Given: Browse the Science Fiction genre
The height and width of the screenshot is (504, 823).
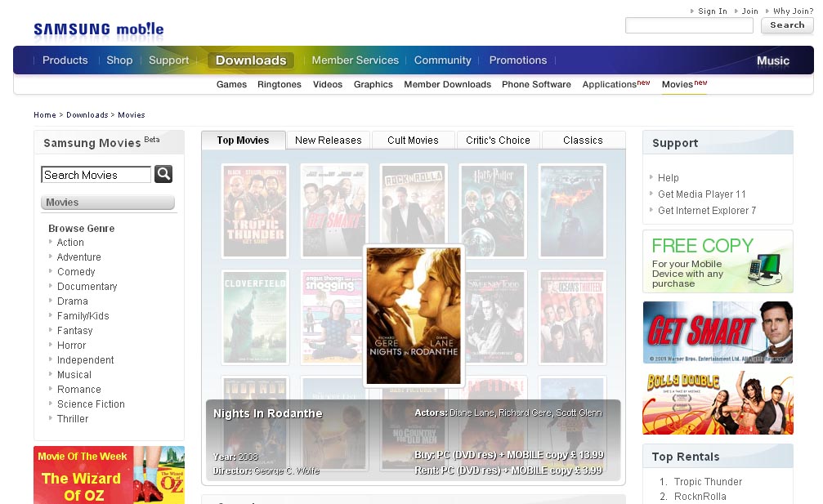Looking at the screenshot, I should coord(91,404).
